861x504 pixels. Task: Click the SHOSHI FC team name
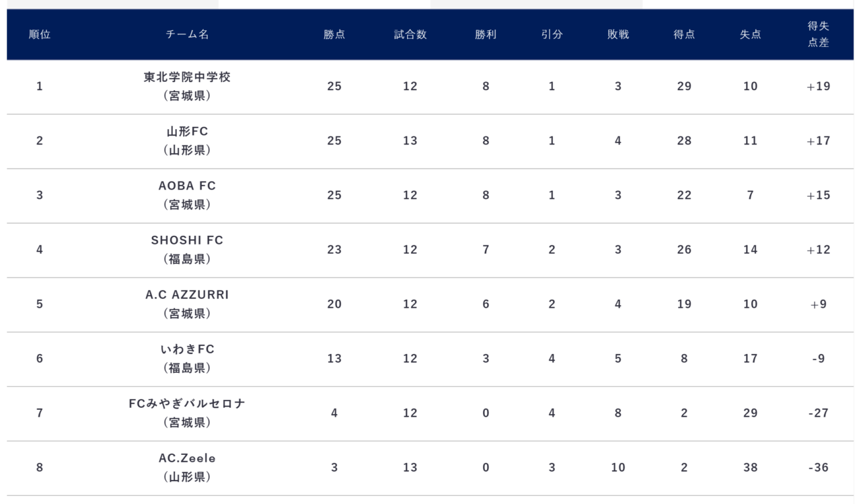click(187, 241)
